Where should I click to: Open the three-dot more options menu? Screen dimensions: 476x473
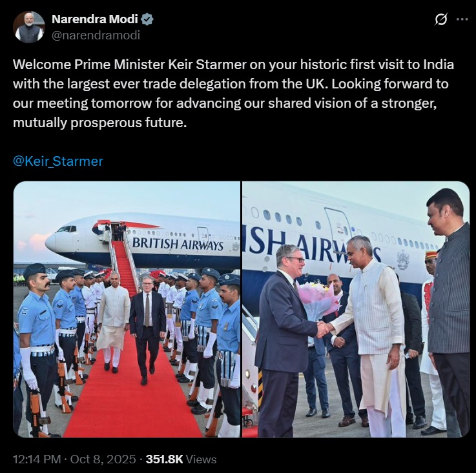tap(462, 19)
